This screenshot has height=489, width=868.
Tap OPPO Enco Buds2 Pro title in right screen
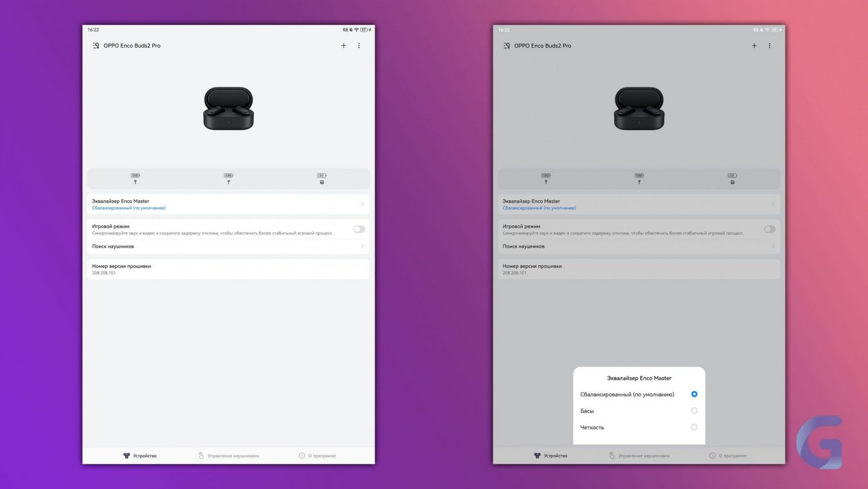coord(543,46)
